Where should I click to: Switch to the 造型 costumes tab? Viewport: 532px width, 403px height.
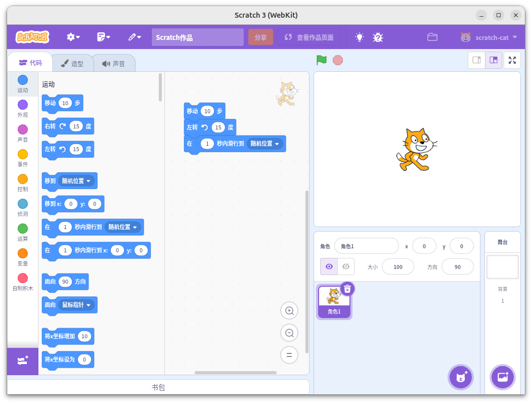click(72, 63)
